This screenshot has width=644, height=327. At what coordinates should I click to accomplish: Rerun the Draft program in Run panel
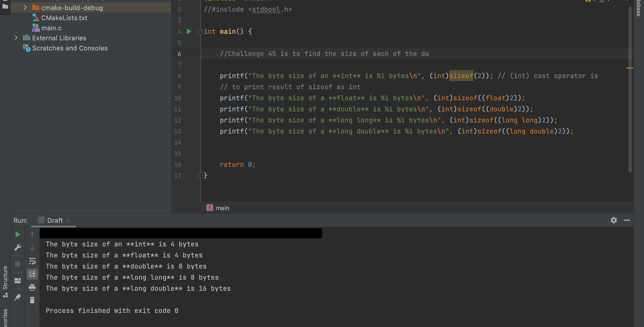(x=18, y=235)
